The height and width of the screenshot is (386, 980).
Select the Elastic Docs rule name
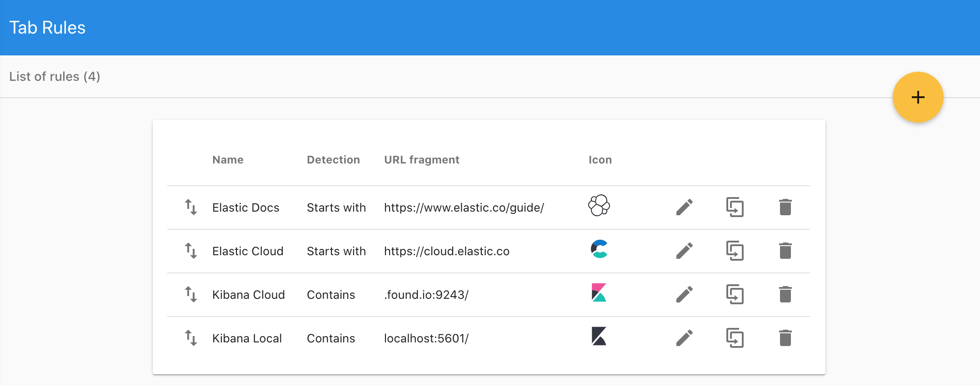(x=245, y=208)
